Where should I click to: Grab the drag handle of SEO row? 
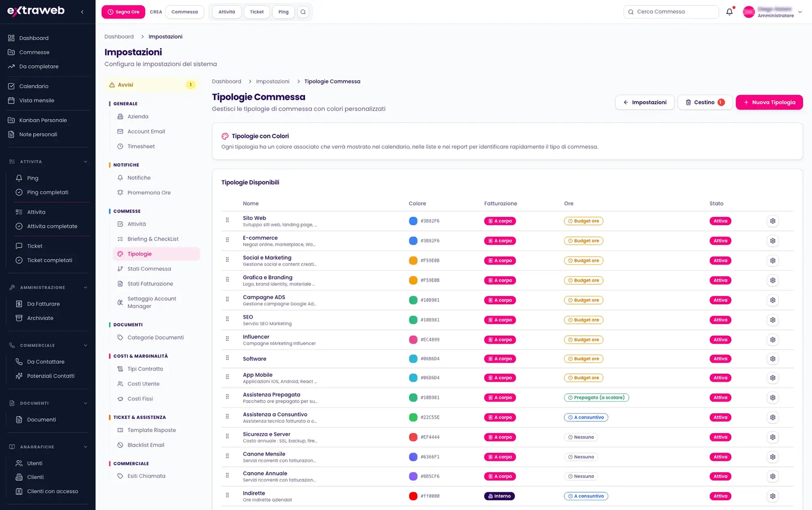coord(227,319)
